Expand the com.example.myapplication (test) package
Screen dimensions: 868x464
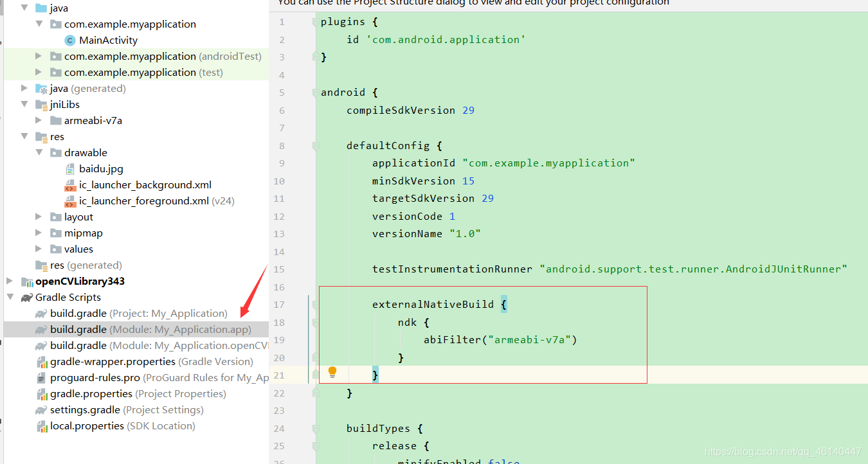(x=39, y=72)
